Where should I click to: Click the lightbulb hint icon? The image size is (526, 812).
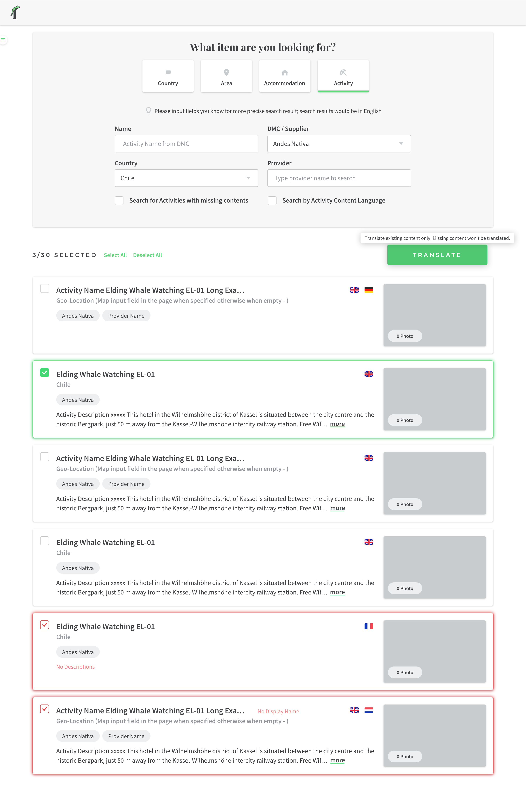click(x=149, y=111)
